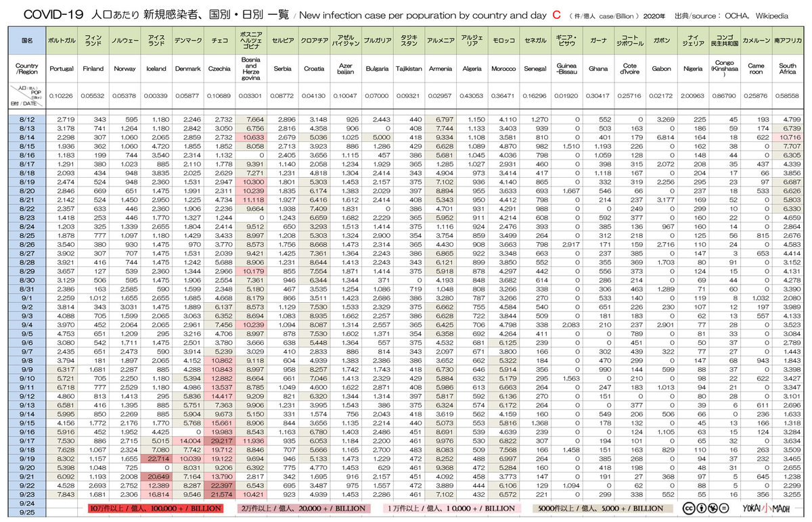Select the Armenia column header
Screen dimensions: 812x522
[x=441, y=68]
